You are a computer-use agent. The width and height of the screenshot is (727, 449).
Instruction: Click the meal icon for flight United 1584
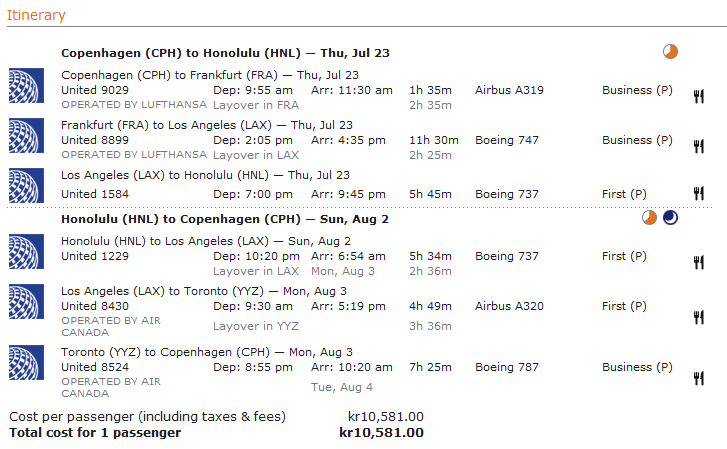(699, 194)
